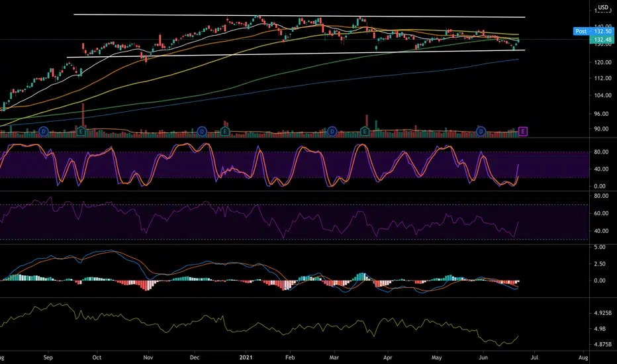Screen dimensions: 617x364
Task: Click the Post 132.50 price label
Action: click(593, 31)
